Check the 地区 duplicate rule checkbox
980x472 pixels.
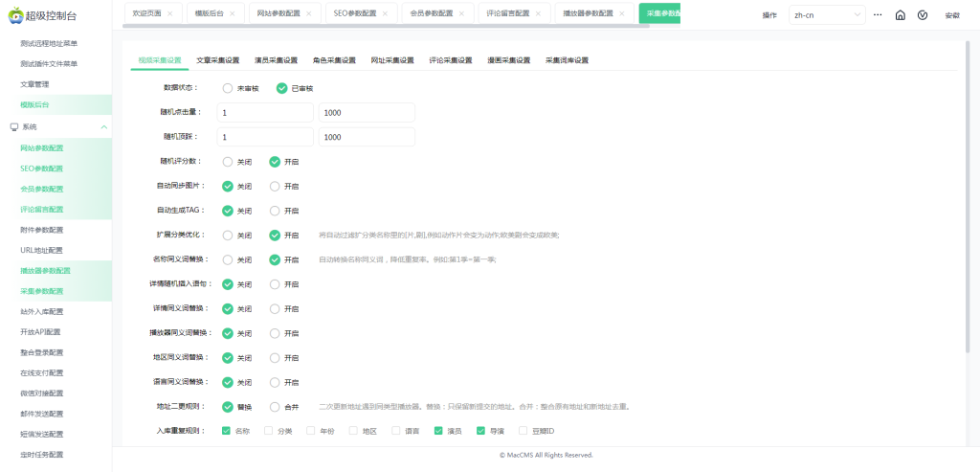[353, 431]
